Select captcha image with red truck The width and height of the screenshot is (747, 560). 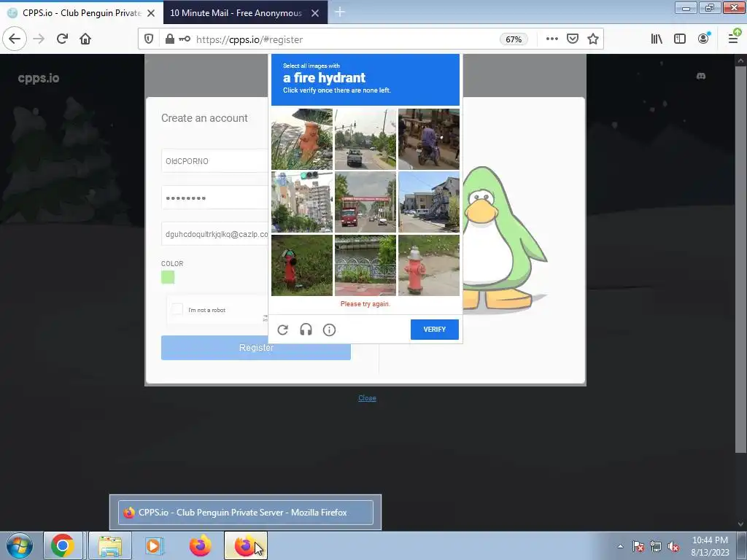tap(365, 203)
